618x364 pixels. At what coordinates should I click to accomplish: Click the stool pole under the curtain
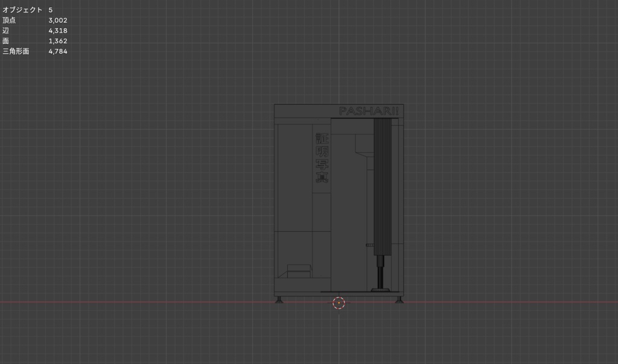click(x=381, y=272)
